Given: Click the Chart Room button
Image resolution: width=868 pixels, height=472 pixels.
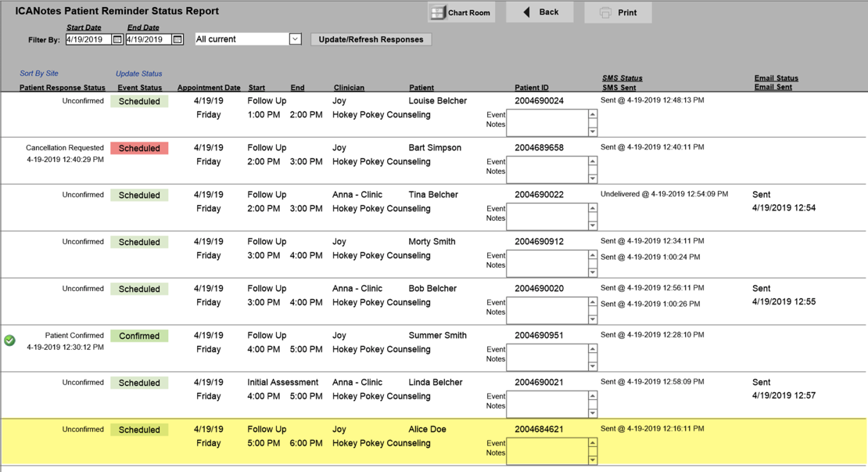Looking at the screenshot, I should 461,13.
